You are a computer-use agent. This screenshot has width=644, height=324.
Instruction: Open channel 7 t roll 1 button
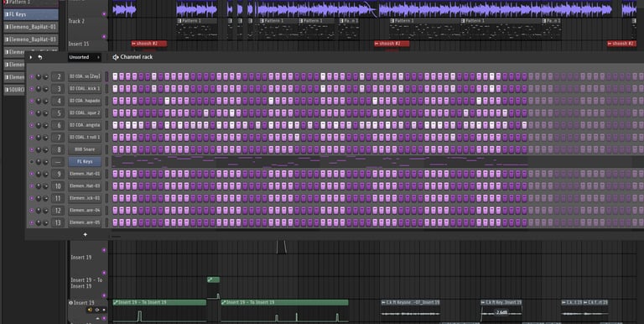[x=85, y=138]
